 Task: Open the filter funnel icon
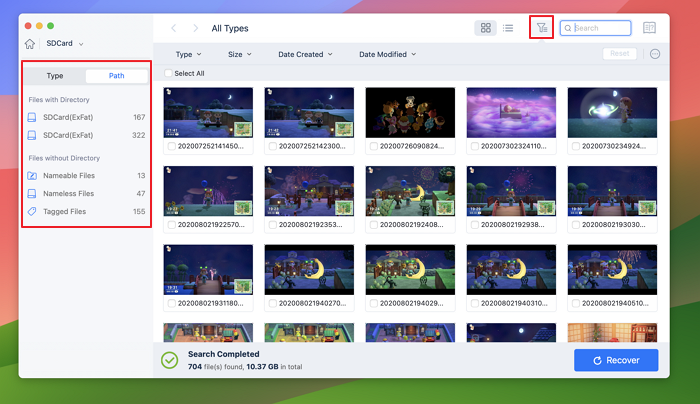pyautogui.click(x=542, y=28)
